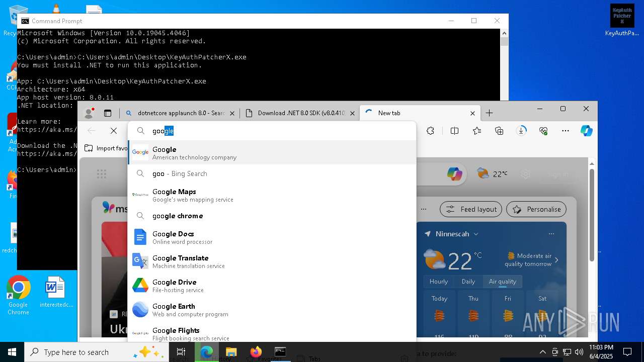The height and width of the screenshot is (362, 644).
Task: Open the notification center icon
Action: [627, 352]
